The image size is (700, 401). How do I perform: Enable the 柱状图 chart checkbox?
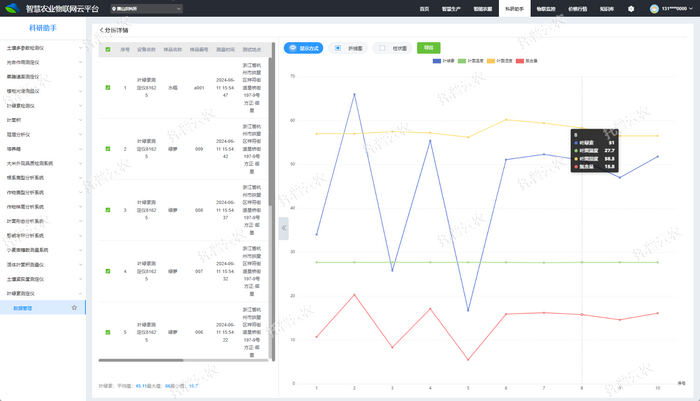380,47
